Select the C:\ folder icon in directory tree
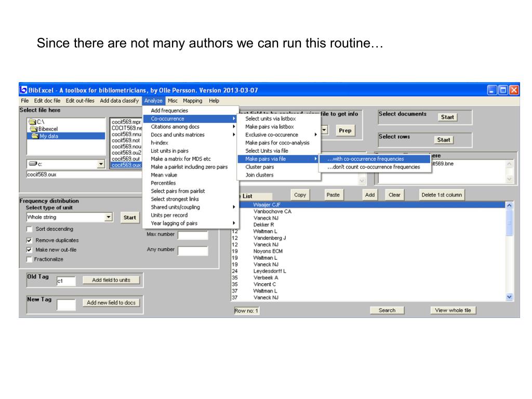 coord(33,122)
